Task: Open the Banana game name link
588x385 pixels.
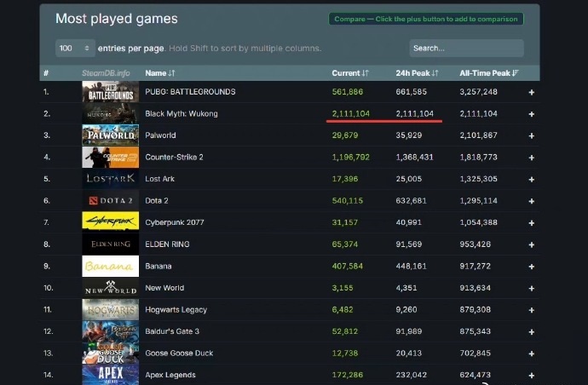Action: point(159,266)
